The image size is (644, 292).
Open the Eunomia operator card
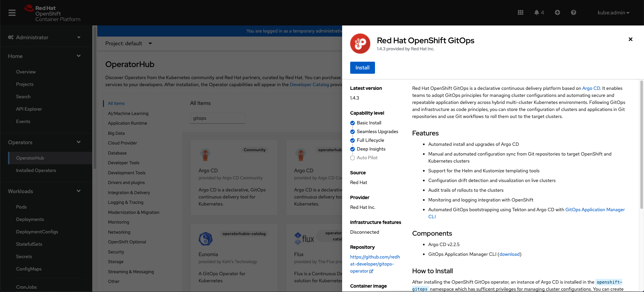[x=234, y=257]
